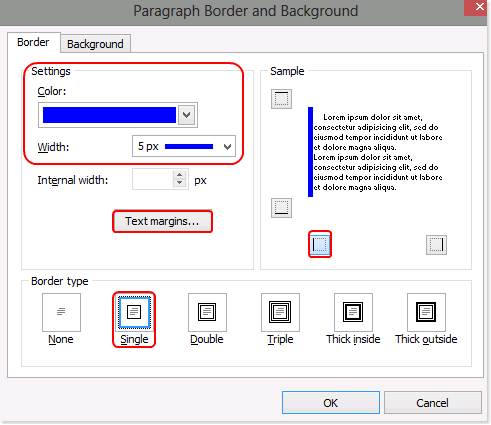The height and width of the screenshot is (425, 491).
Task: Open the Color dropdown arrow
Action: (x=186, y=115)
